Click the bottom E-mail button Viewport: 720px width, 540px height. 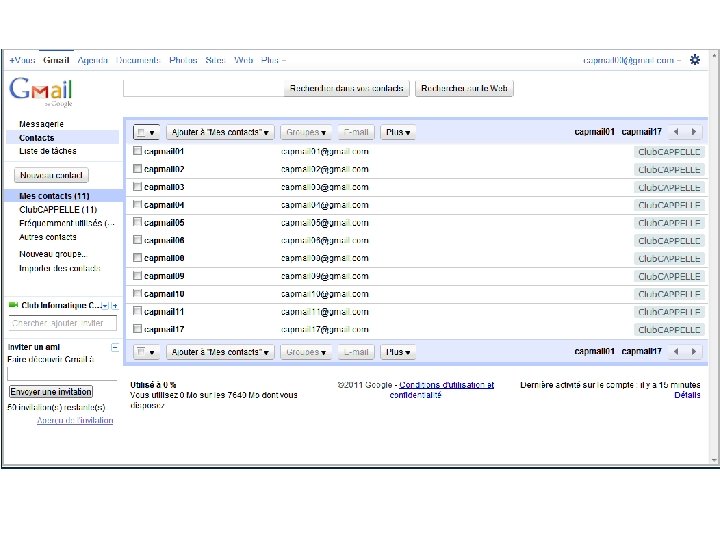tap(356, 352)
